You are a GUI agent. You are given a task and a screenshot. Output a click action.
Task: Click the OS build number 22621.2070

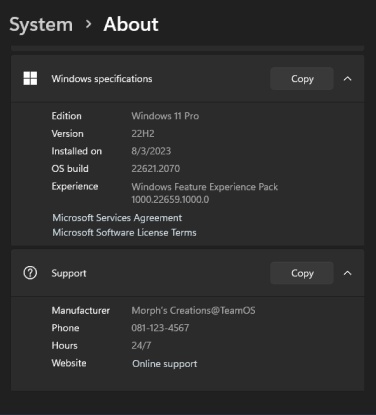coord(156,169)
